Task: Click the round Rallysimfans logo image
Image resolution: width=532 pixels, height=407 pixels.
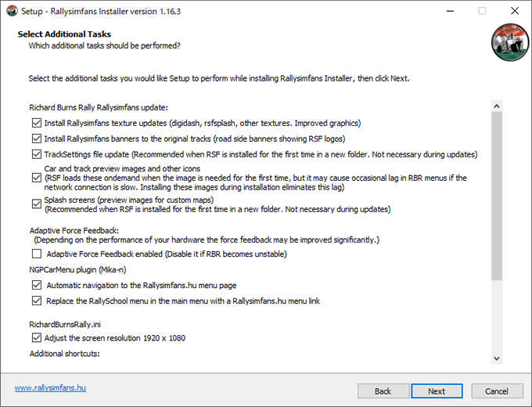Action: click(510, 42)
